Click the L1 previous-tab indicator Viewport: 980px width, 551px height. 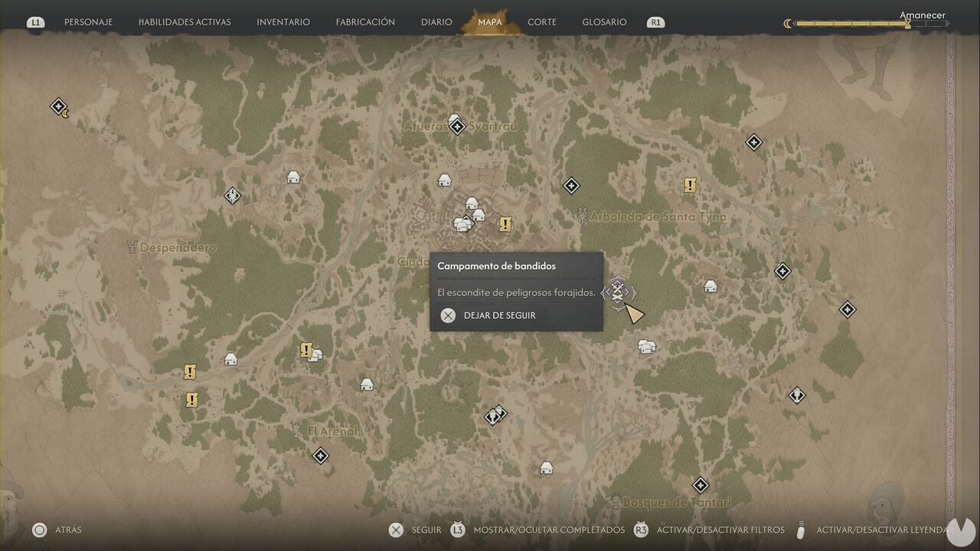pos(35,22)
